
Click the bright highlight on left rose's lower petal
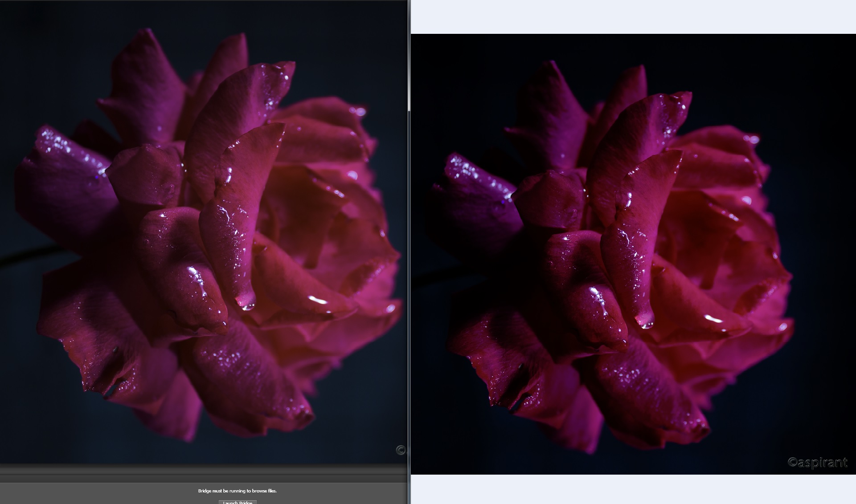pos(319,300)
